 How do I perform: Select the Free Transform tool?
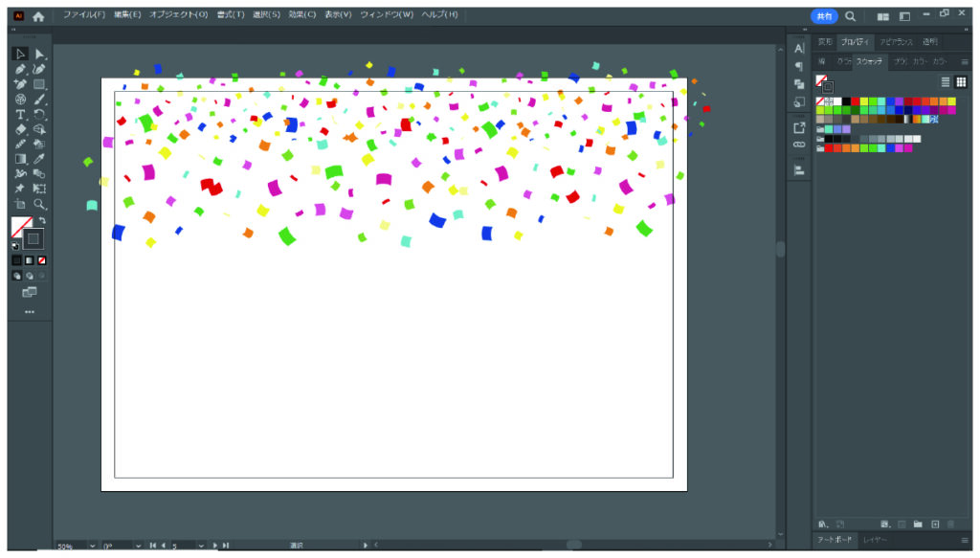39,189
